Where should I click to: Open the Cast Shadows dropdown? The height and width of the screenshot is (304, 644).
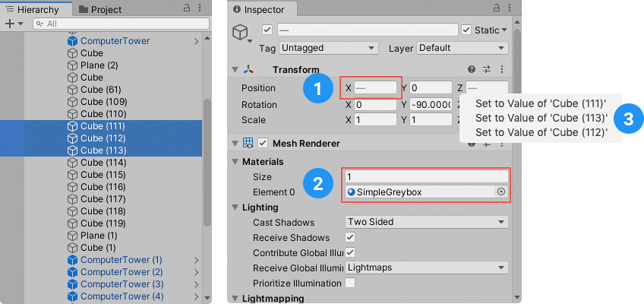(426, 222)
